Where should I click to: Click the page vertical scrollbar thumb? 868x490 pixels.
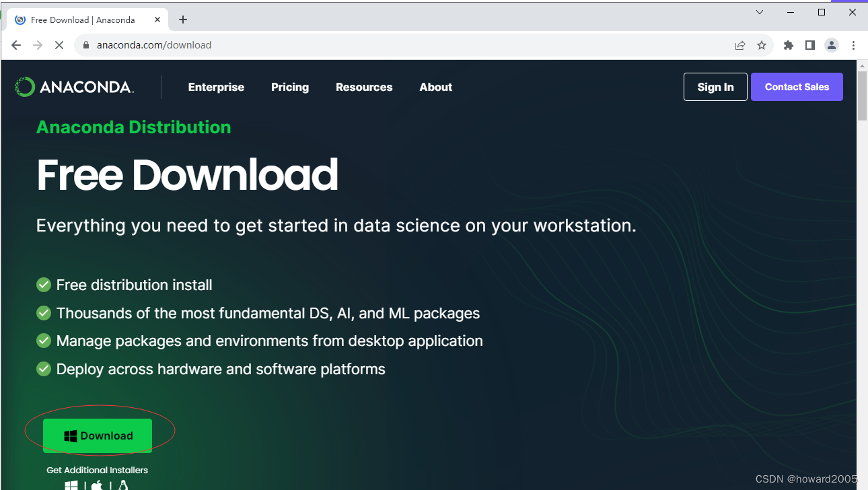coord(862,96)
